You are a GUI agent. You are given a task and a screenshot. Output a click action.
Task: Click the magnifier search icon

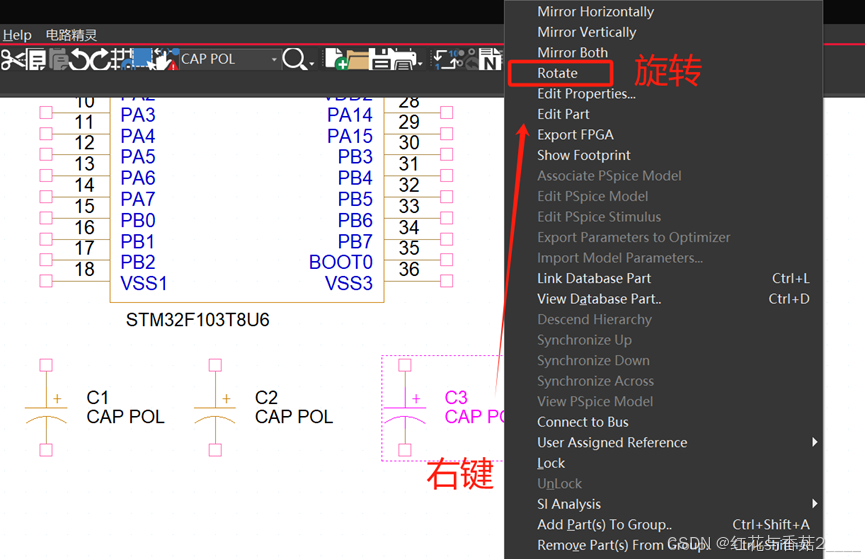coord(295,59)
